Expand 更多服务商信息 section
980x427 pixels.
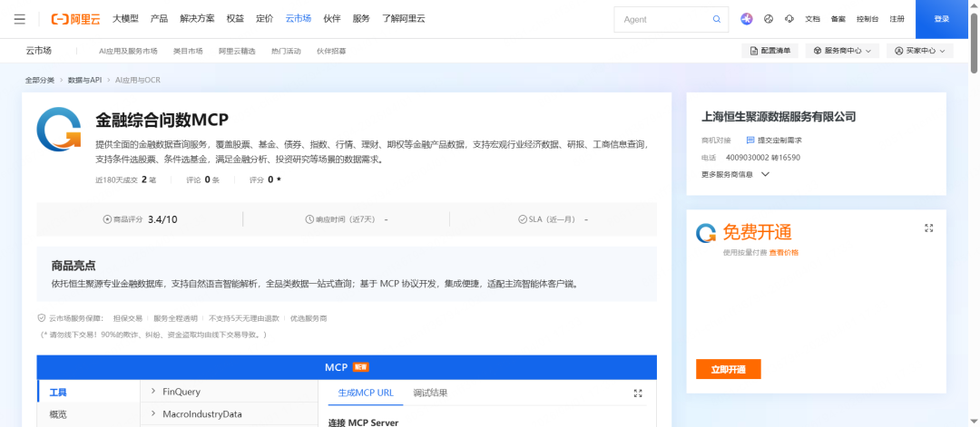click(735, 174)
